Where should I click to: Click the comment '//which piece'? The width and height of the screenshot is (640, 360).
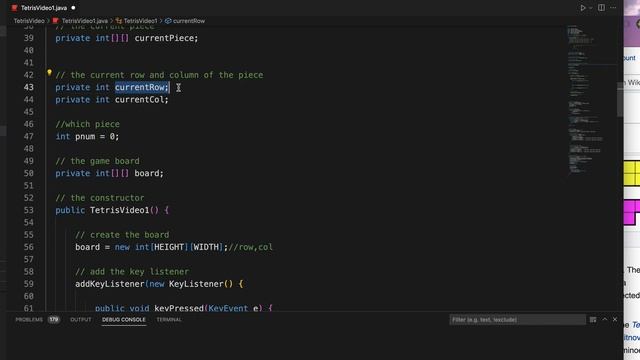tap(87, 124)
